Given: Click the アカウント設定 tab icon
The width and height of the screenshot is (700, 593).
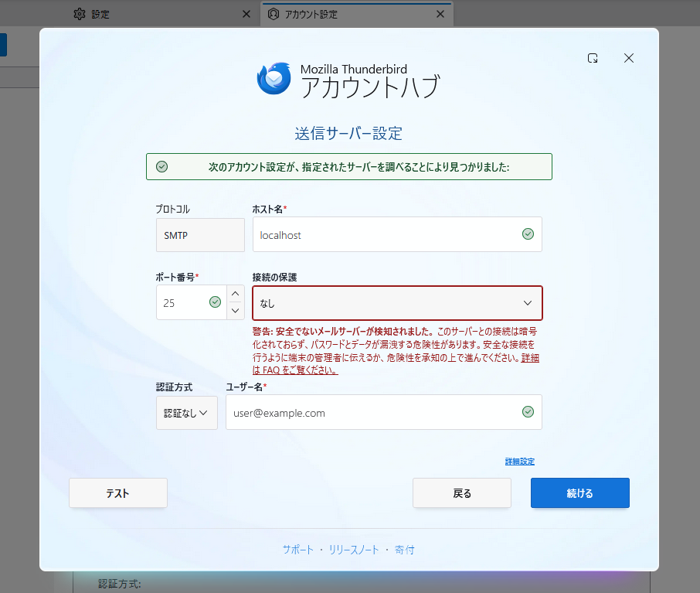Looking at the screenshot, I should 272,14.
